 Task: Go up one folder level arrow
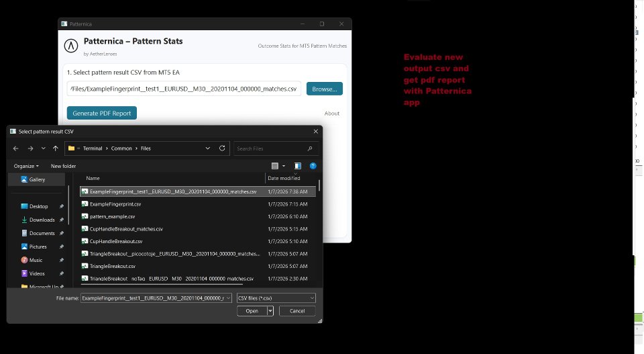click(x=56, y=148)
